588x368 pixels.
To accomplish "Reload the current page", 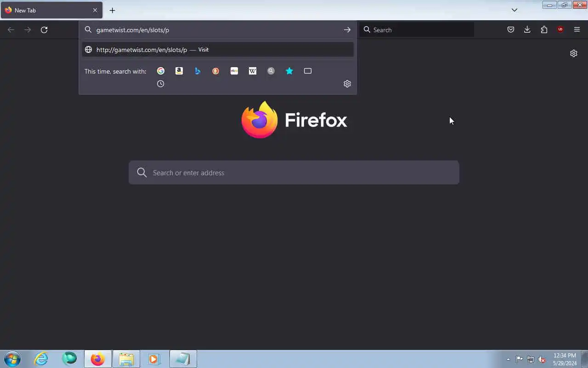I will tap(44, 30).
